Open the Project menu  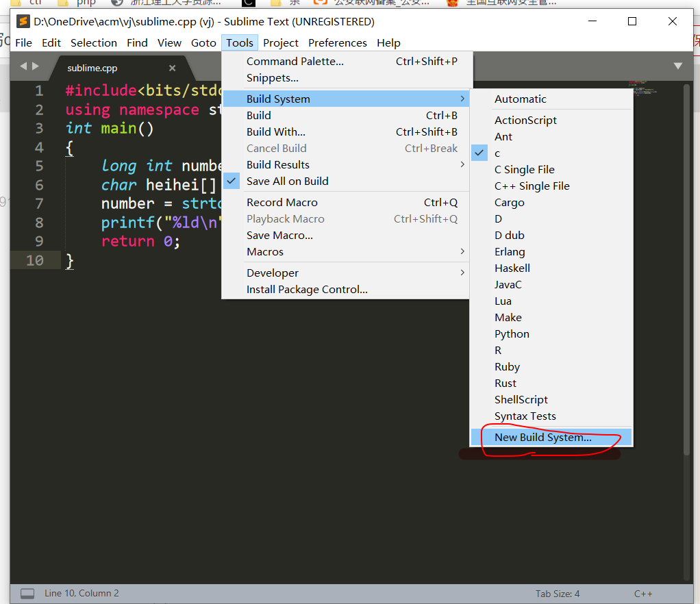click(280, 43)
